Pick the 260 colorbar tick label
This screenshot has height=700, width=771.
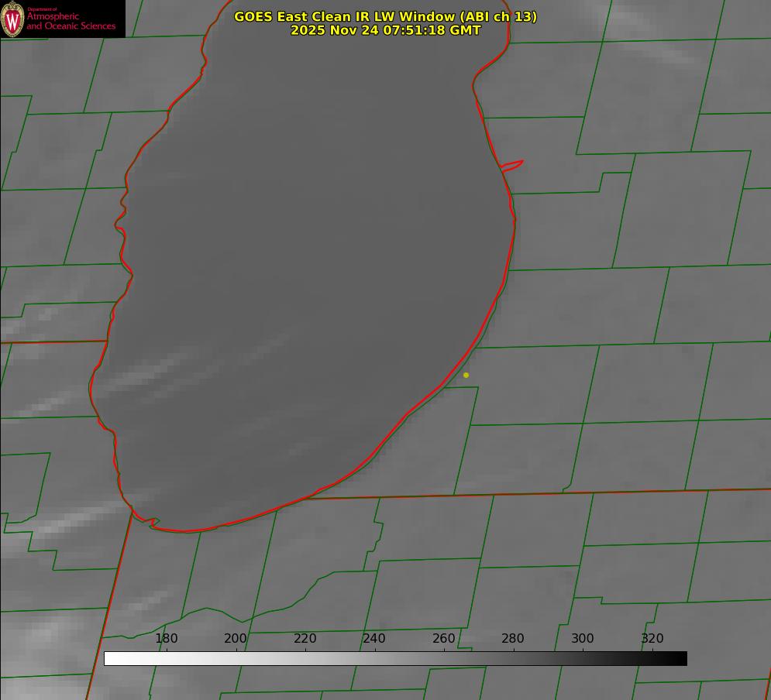click(x=444, y=638)
